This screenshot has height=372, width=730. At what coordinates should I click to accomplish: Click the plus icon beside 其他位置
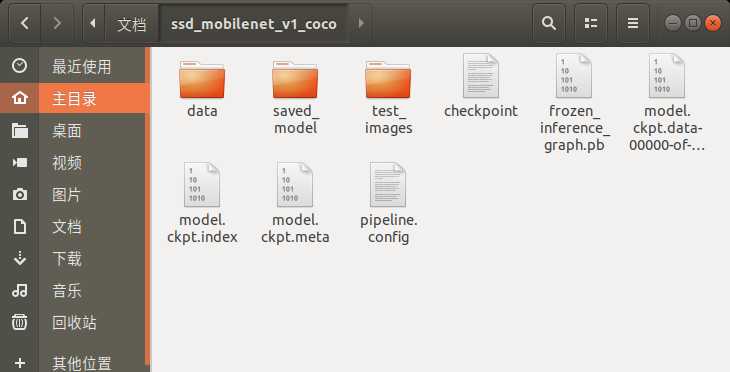(20, 363)
